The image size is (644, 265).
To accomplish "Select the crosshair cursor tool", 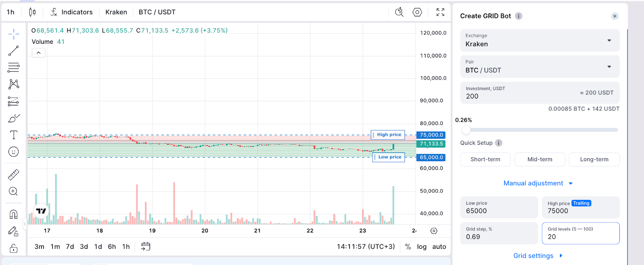I will tap(14, 34).
